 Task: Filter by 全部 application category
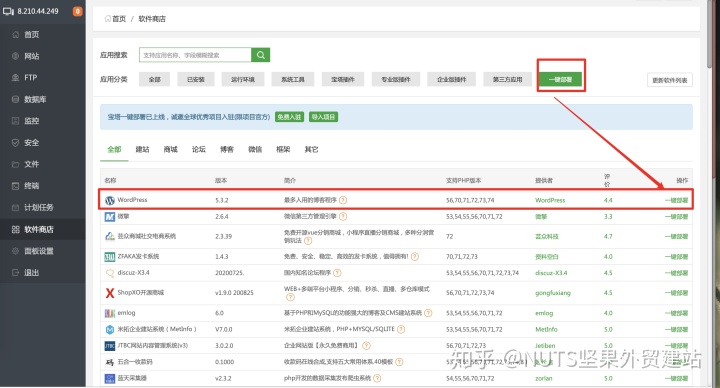tap(155, 79)
